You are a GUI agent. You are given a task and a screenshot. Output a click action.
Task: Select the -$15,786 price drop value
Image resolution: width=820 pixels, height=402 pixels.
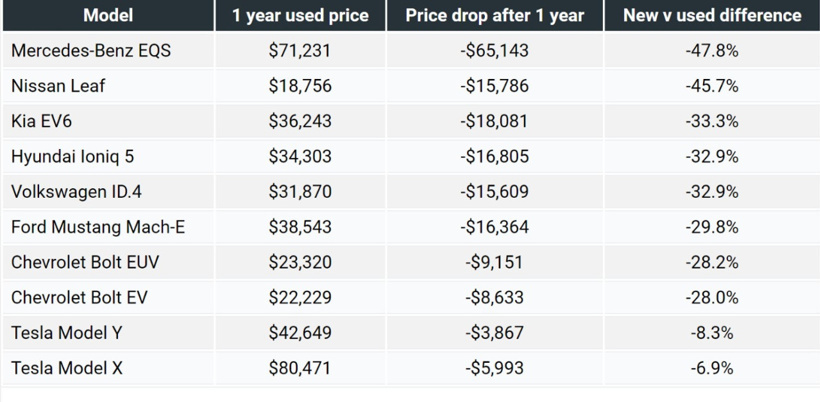(x=495, y=86)
